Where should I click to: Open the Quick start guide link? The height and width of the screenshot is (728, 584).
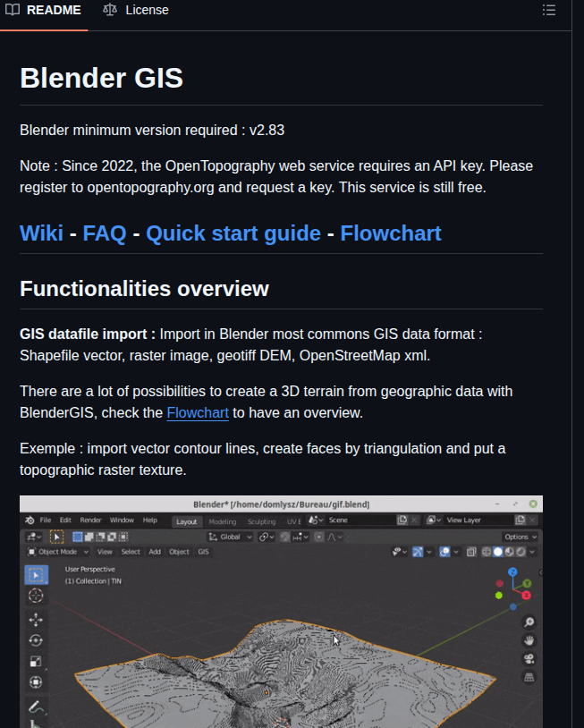pos(233,233)
